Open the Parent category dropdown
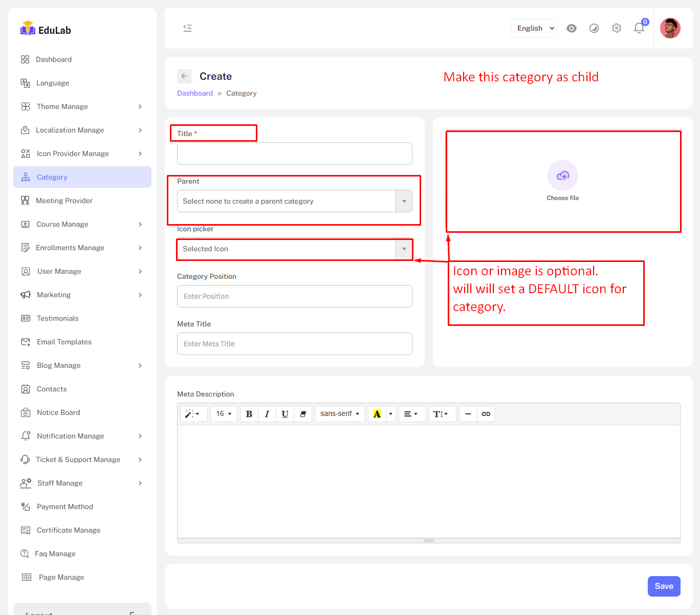This screenshot has height=615, width=700. coord(294,201)
